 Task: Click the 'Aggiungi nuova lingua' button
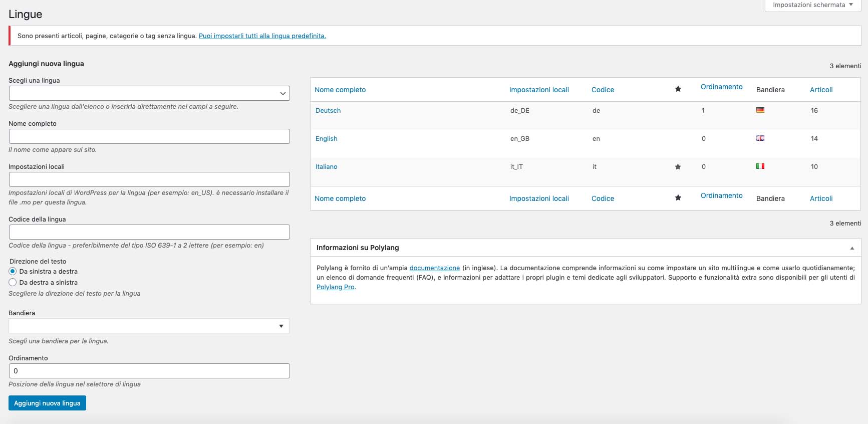[47, 403]
